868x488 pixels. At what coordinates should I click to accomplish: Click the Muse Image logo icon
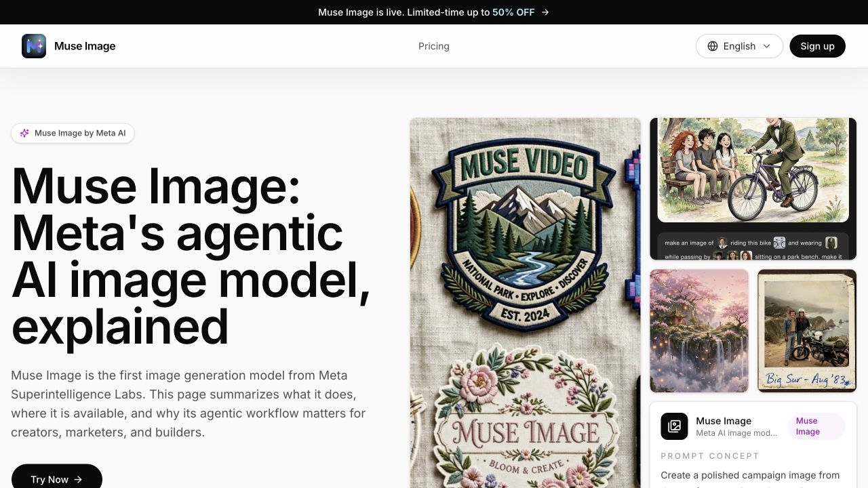pyautogui.click(x=34, y=46)
